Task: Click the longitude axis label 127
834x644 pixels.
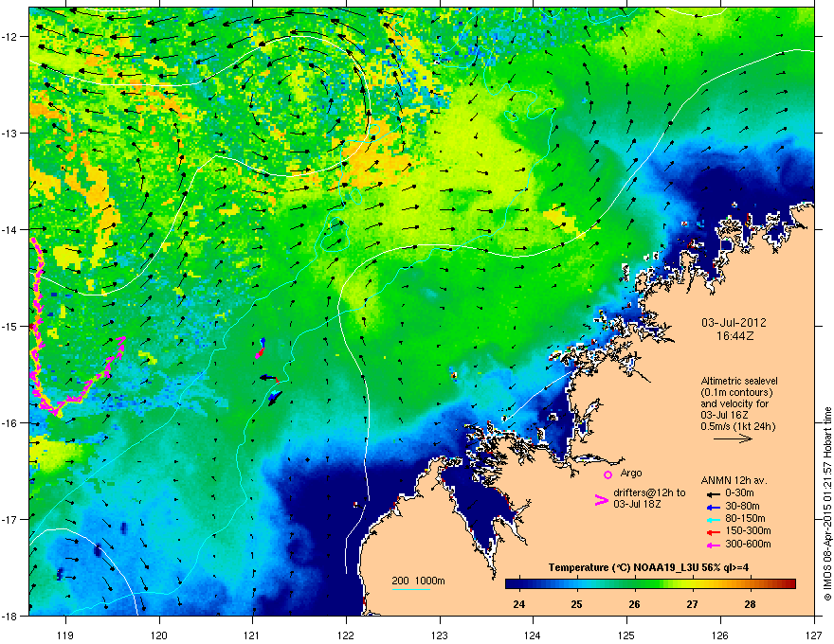Action: pos(814,635)
